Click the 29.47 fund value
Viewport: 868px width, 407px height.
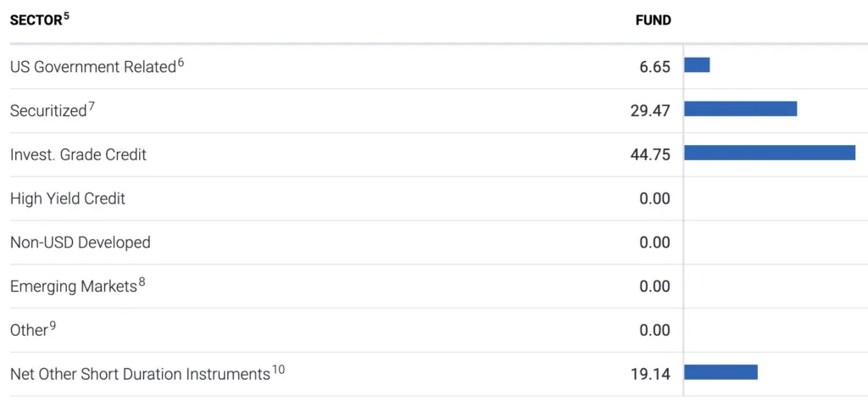[x=650, y=111]
